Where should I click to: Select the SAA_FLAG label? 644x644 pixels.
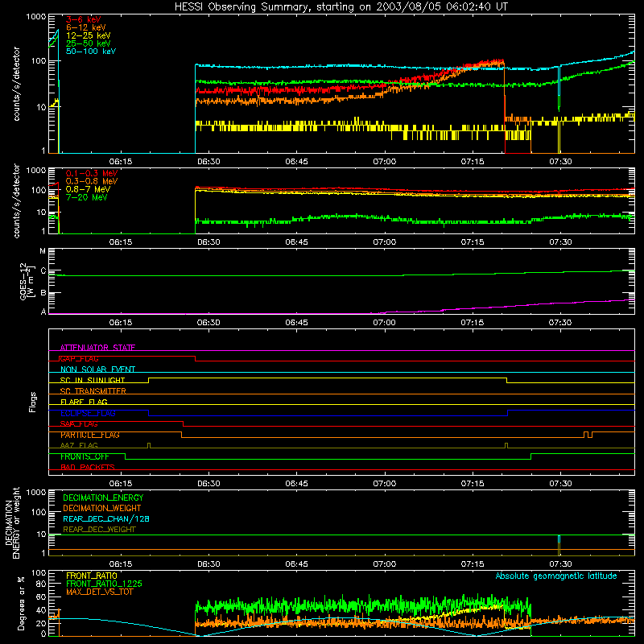[79, 424]
